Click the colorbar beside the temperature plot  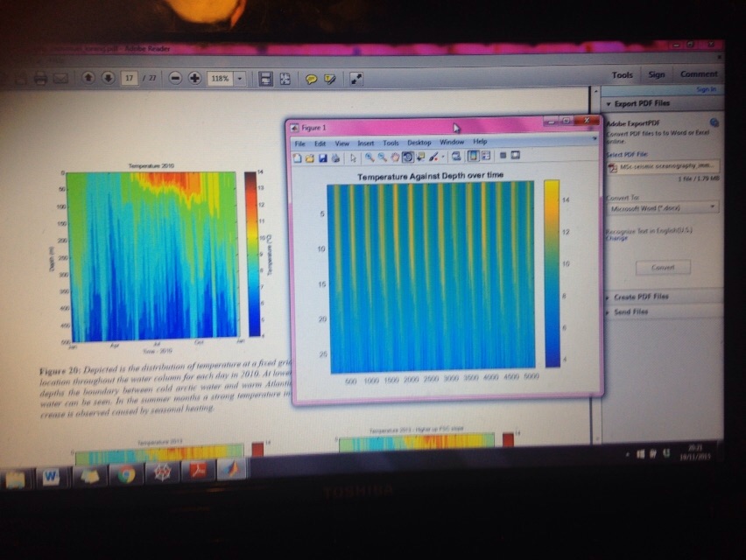tap(551, 273)
